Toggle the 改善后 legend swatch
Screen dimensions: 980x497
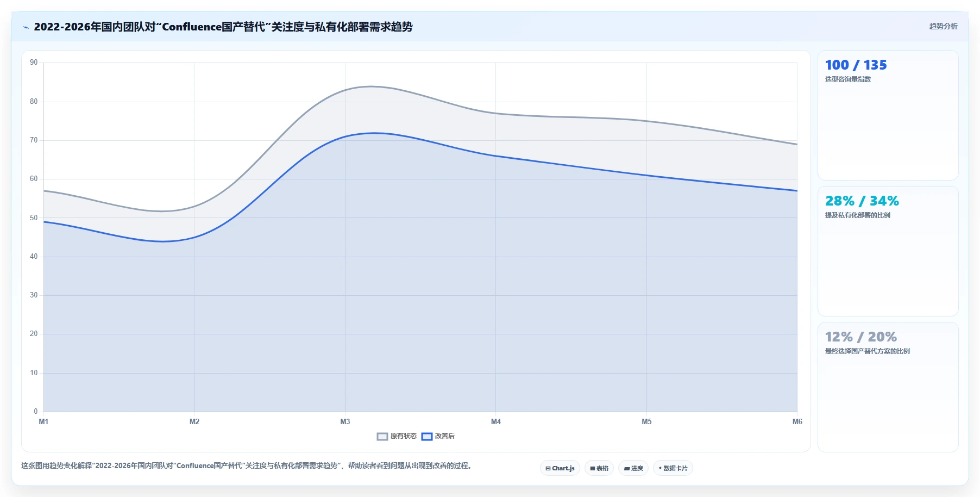[427, 436]
